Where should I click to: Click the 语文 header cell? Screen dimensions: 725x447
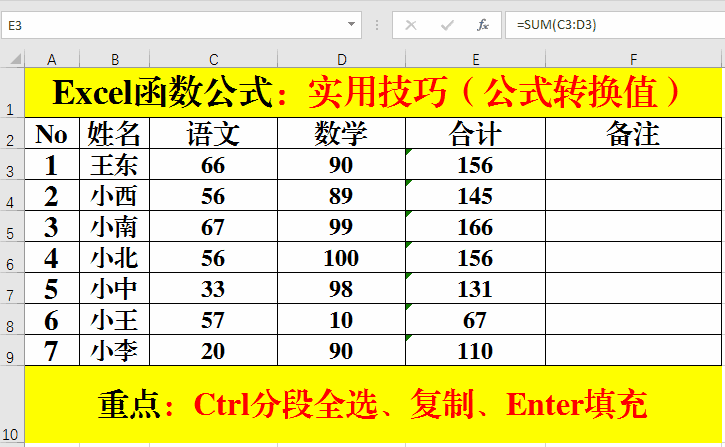[213, 133]
